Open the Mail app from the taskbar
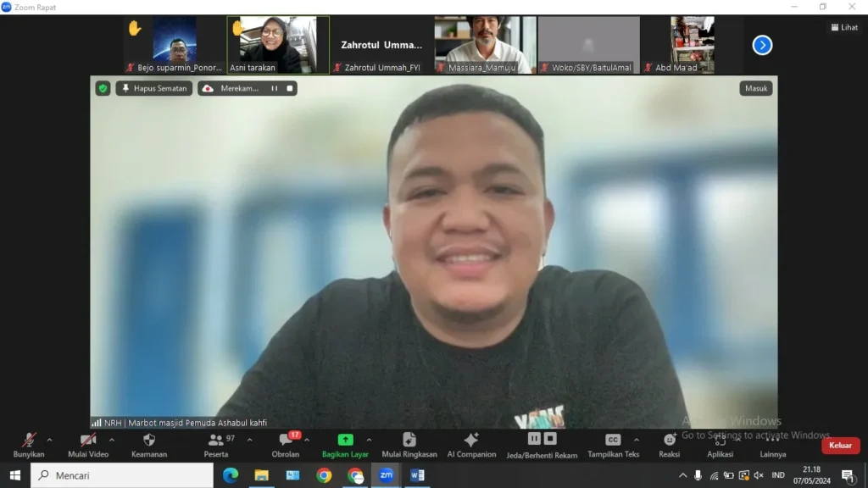868x488 pixels. [292, 475]
